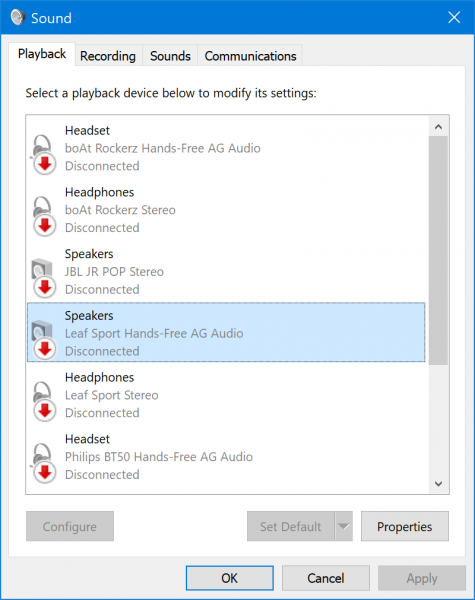
Task: Click the boAt Rockerz Hands-Free headset icon
Action: (43, 154)
